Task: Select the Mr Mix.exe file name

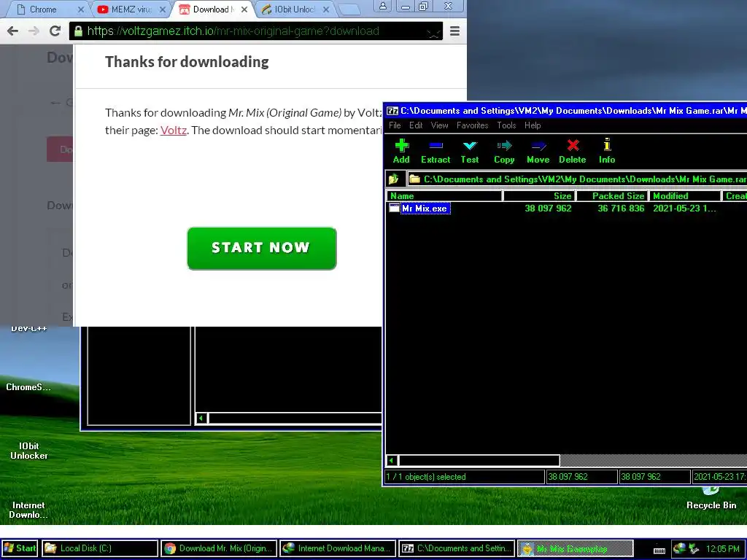Action: point(425,208)
